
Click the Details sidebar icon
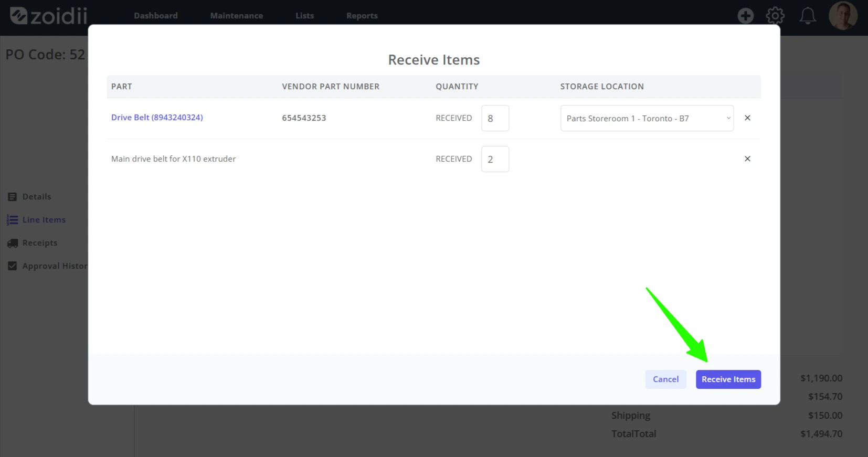click(x=13, y=197)
